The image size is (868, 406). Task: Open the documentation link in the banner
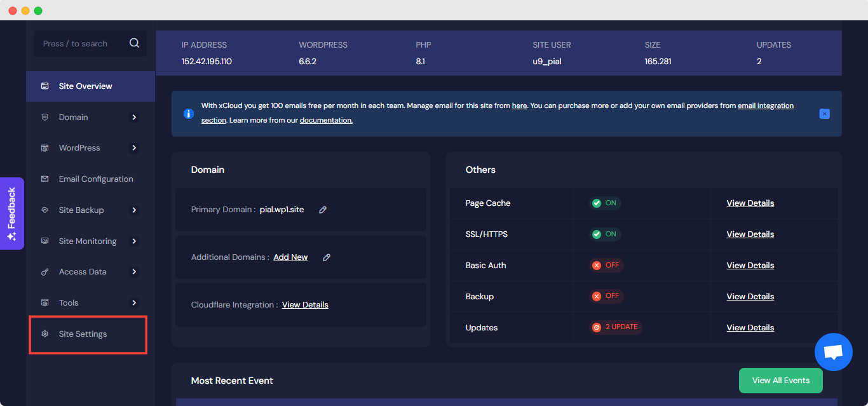[325, 120]
